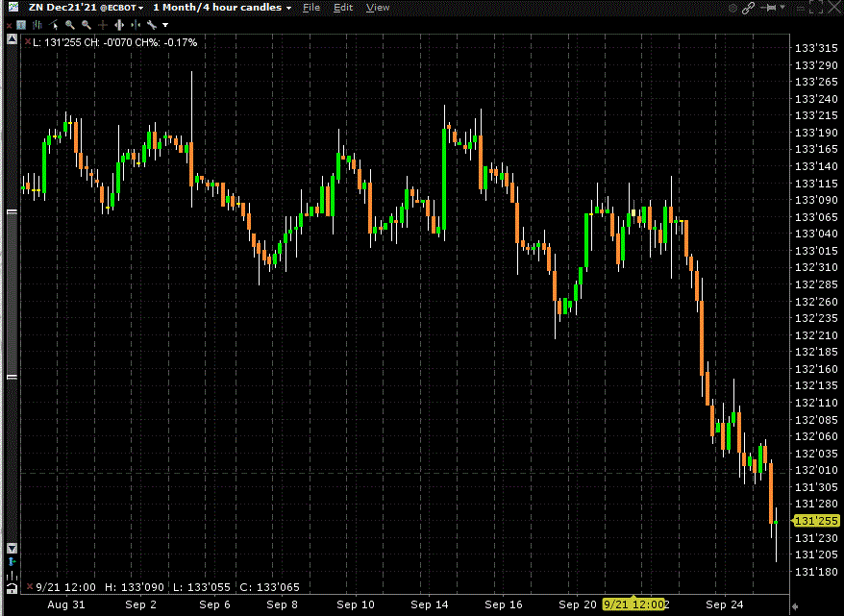Image resolution: width=844 pixels, height=616 pixels.
Task: Select the crosshair tool in toolbar
Action: coord(102,24)
